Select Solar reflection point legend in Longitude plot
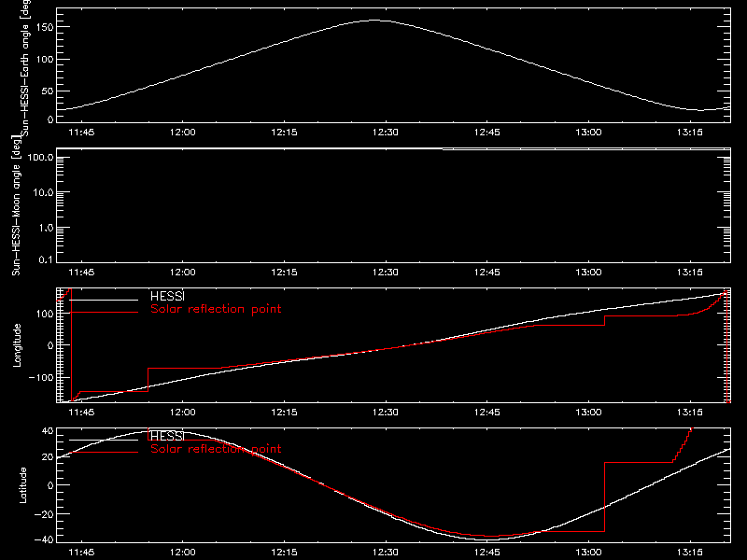747x560 pixels. click(x=216, y=309)
